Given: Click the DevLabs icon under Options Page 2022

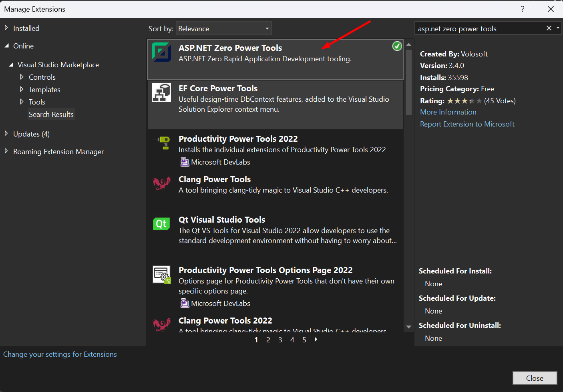Looking at the screenshot, I should click(185, 303).
